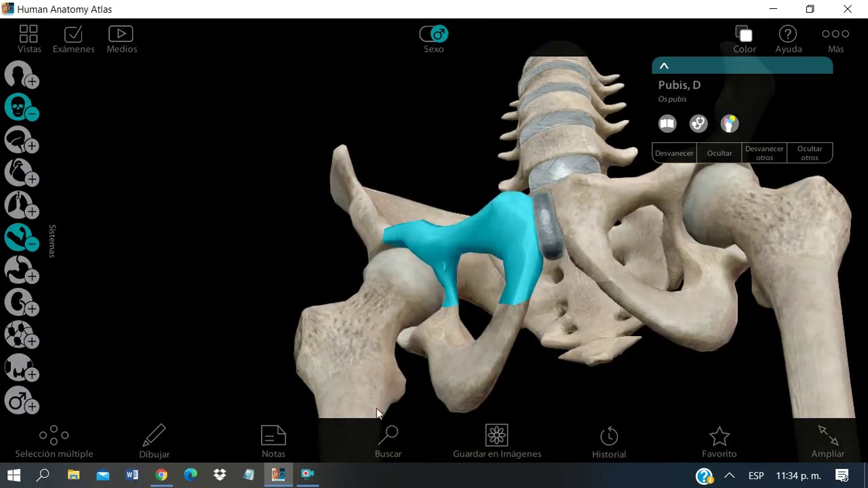
Task: Click Desvanecer otros button
Action: point(764,153)
